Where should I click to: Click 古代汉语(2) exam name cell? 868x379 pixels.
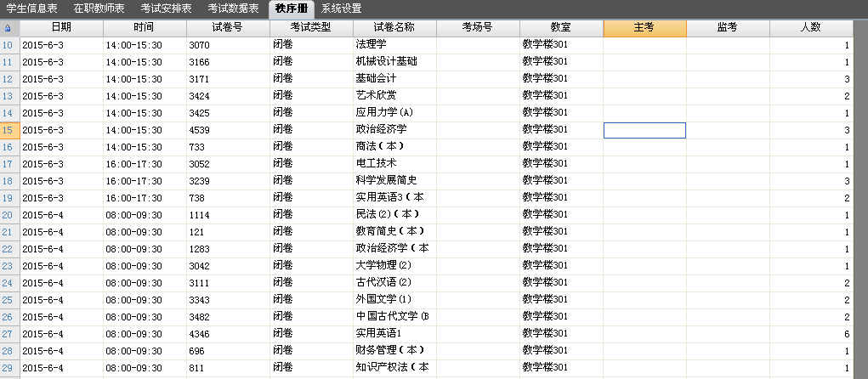pyautogui.click(x=394, y=283)
